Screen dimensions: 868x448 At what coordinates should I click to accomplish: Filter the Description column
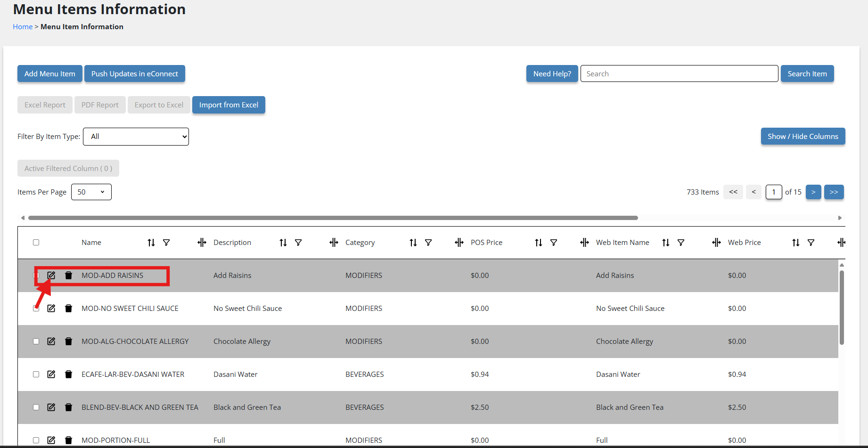pos(298,243)
